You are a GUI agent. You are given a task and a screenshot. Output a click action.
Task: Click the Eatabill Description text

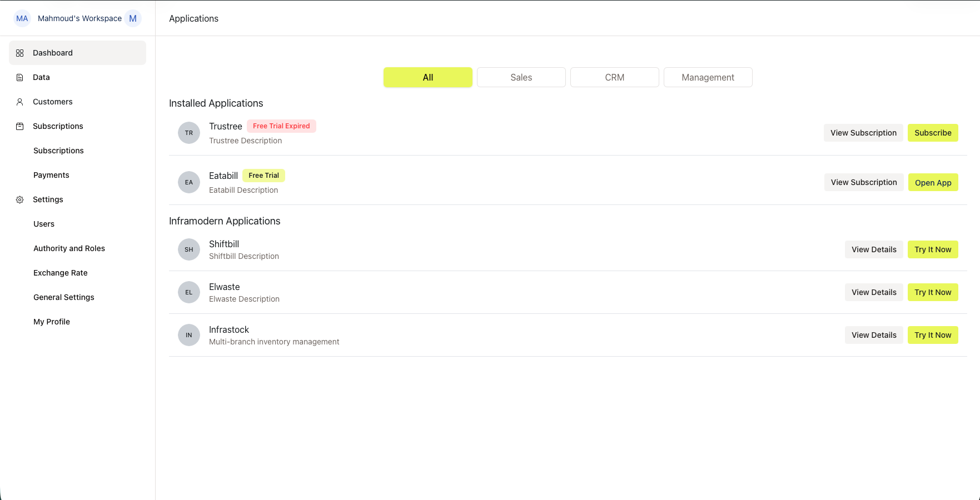pos(243,190)
